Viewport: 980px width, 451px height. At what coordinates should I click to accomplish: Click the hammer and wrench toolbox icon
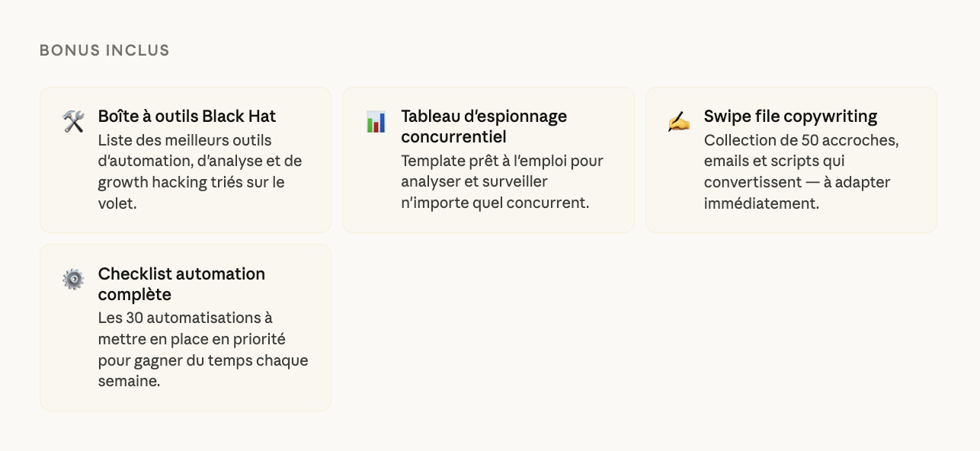[73, 122]
